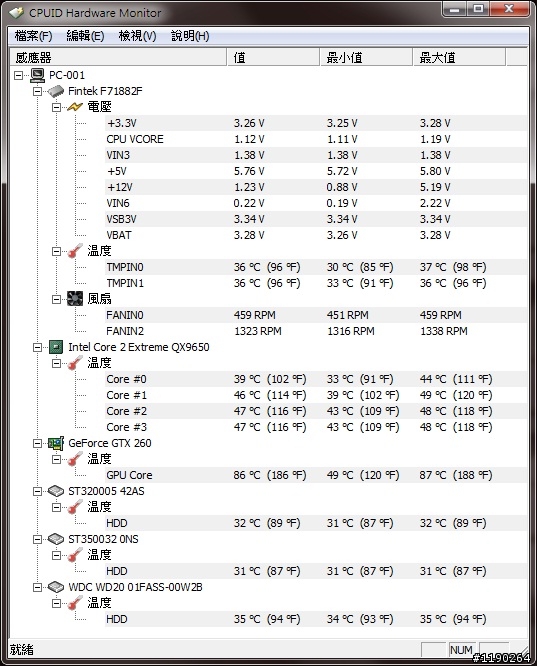Close the Hardware Monitor window
The image size is (537, 666).
point(509,9)
